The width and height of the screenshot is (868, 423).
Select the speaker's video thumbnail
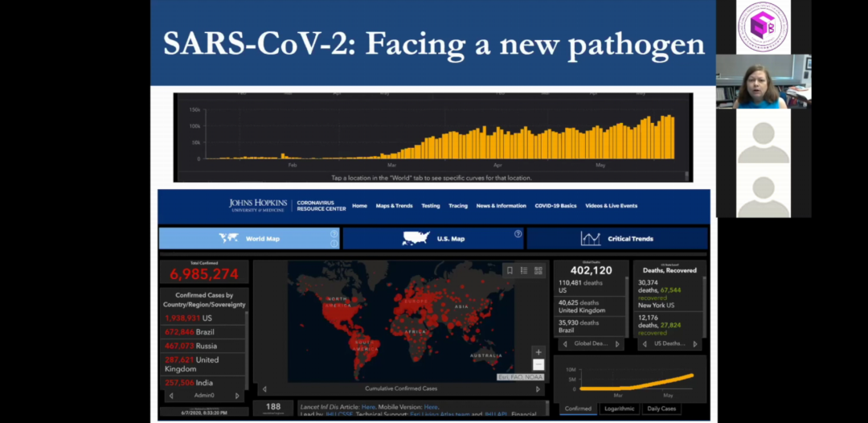(764, 81)
